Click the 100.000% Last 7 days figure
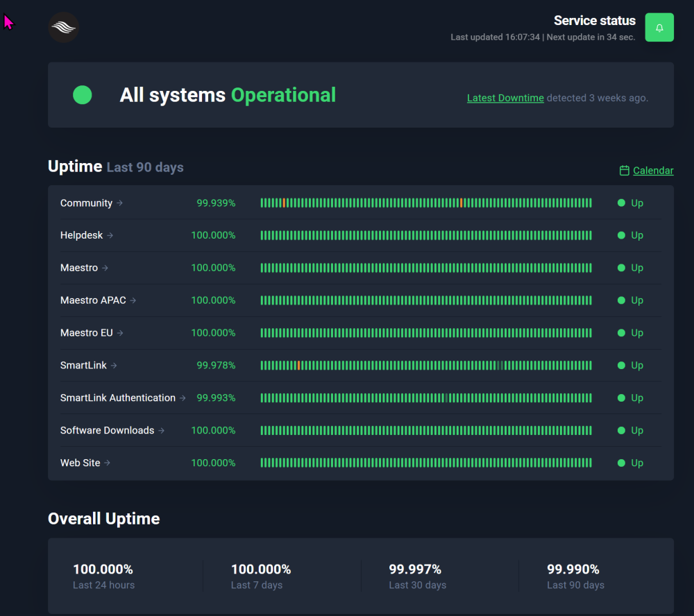This screenshot has height=616, width=694. coord(261,569)
